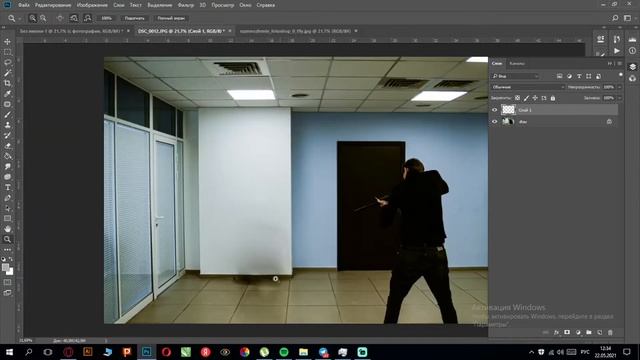Toggle adjustment layer filter
The width and height of the screenshot is (640, 360).
click(x=569, y=76)
